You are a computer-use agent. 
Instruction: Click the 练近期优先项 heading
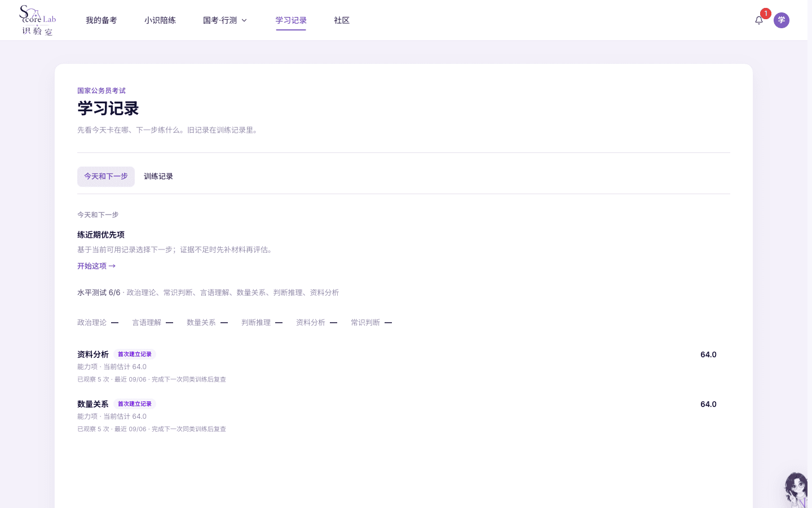(101, 235)
